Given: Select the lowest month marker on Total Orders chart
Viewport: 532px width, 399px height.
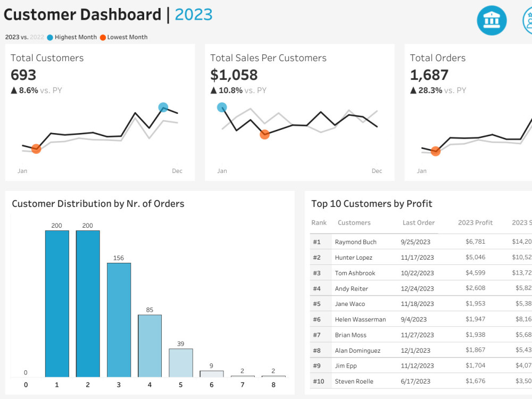Looking at the screenshot, I should [435, 152].
